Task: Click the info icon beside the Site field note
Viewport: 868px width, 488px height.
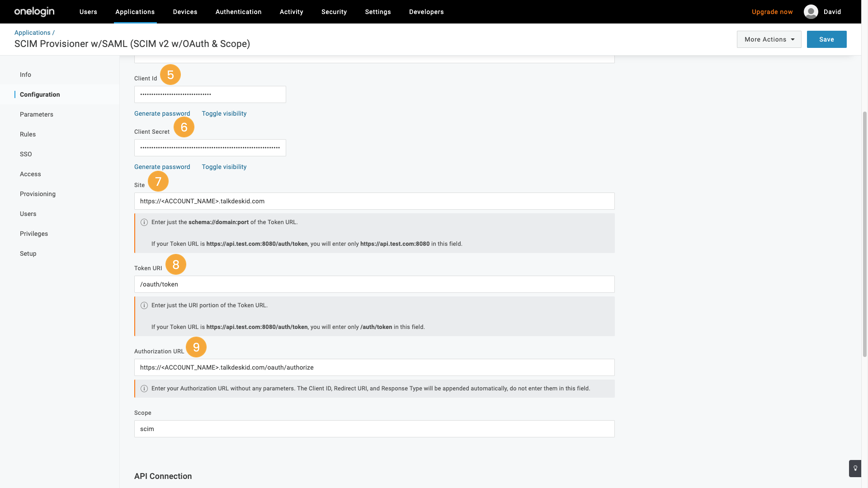Action: [144, 222]
